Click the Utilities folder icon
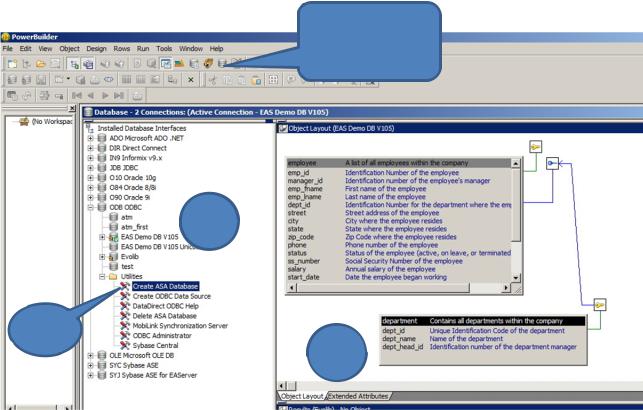 pyautogui.click(x=113, y=276)
